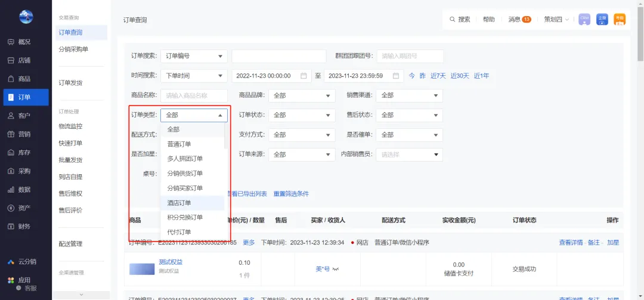Expand the 订单状态 dropdown
Screen dimensions: 644x300
pos(301,115)
